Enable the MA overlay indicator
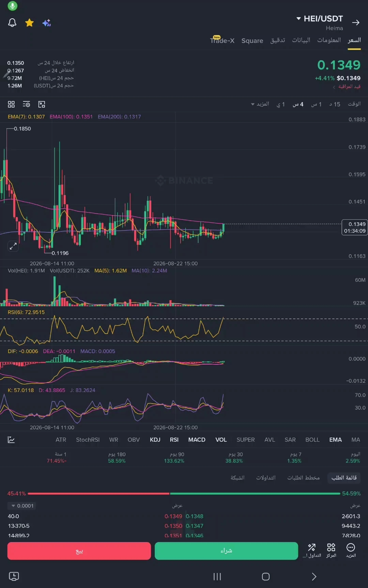Screen dimensions: 368x588 click(356, 440)
